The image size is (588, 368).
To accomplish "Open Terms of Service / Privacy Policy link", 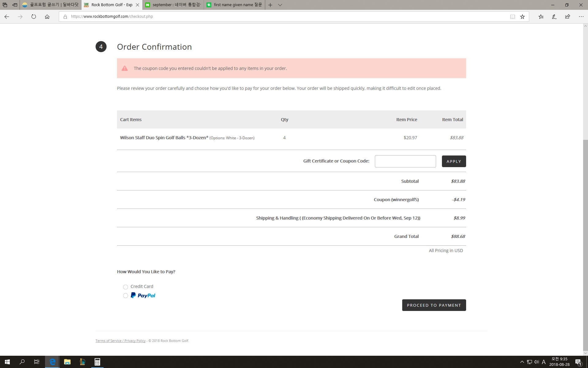I will point(120,341).
